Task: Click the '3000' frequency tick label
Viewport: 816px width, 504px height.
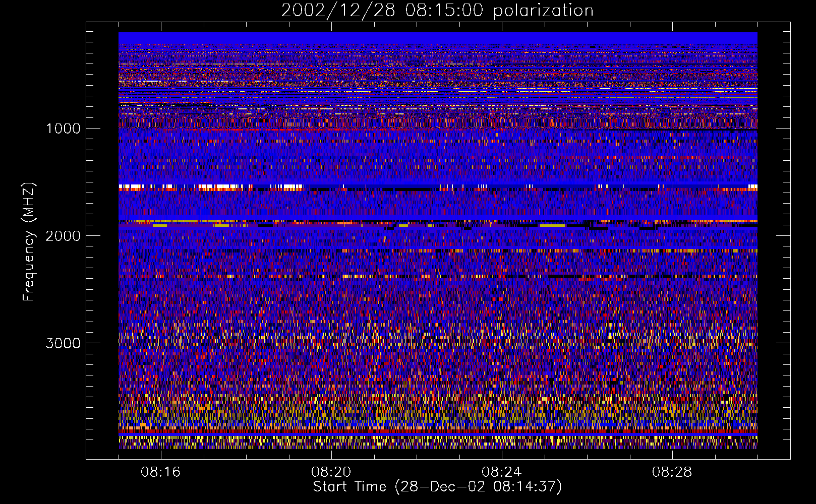Action: tap(63, 343)
